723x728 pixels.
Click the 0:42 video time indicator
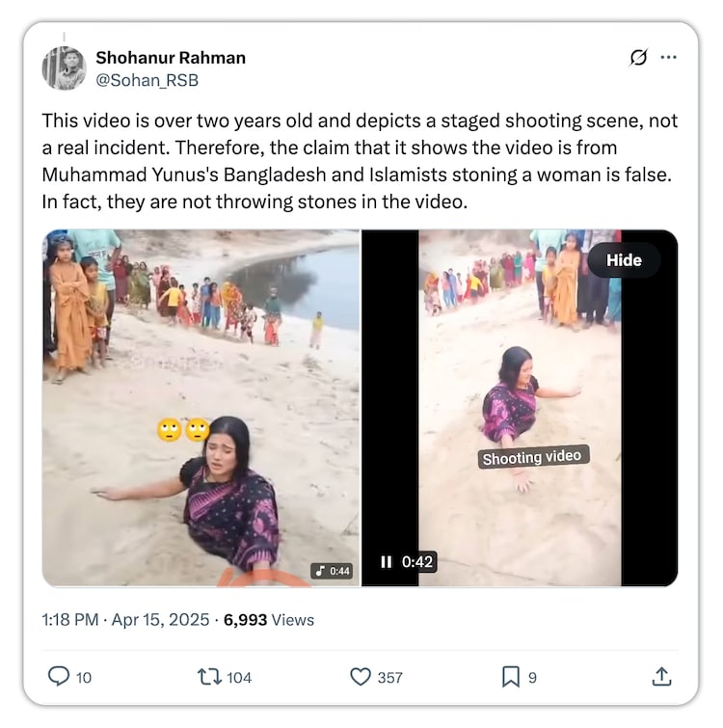pos(417,562)
